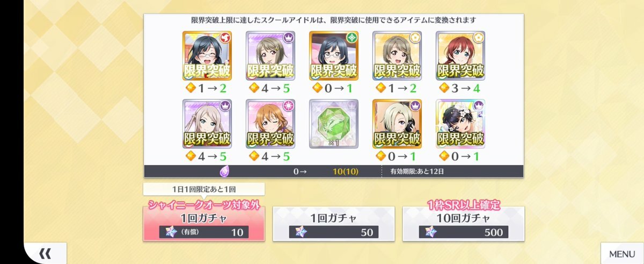
Task: Tap the orange-haired winking idol card
Action: pyautogui.click(x=270, y=124)
